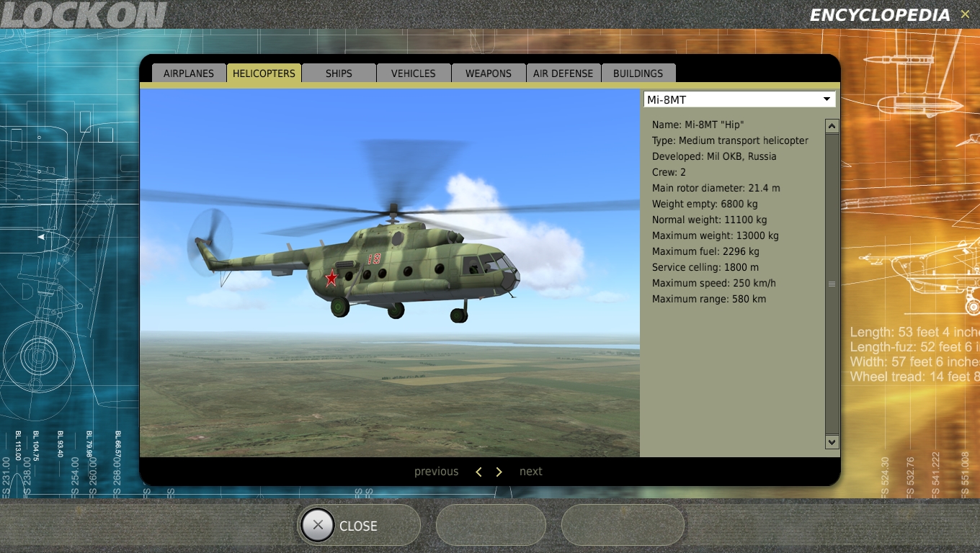Click the Mi-8MT helicopter preview image
Viewport: 980px width, 553px height.
(390, 273)
